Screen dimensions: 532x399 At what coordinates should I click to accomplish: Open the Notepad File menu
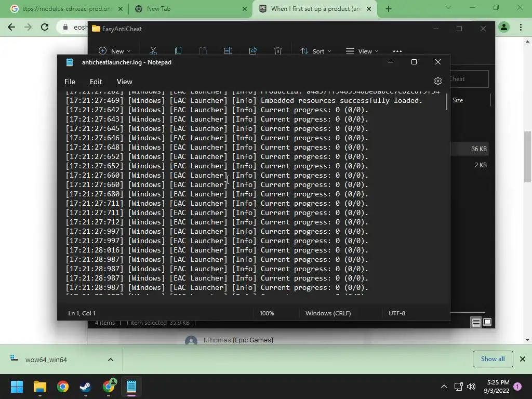[x=70, y=82]
